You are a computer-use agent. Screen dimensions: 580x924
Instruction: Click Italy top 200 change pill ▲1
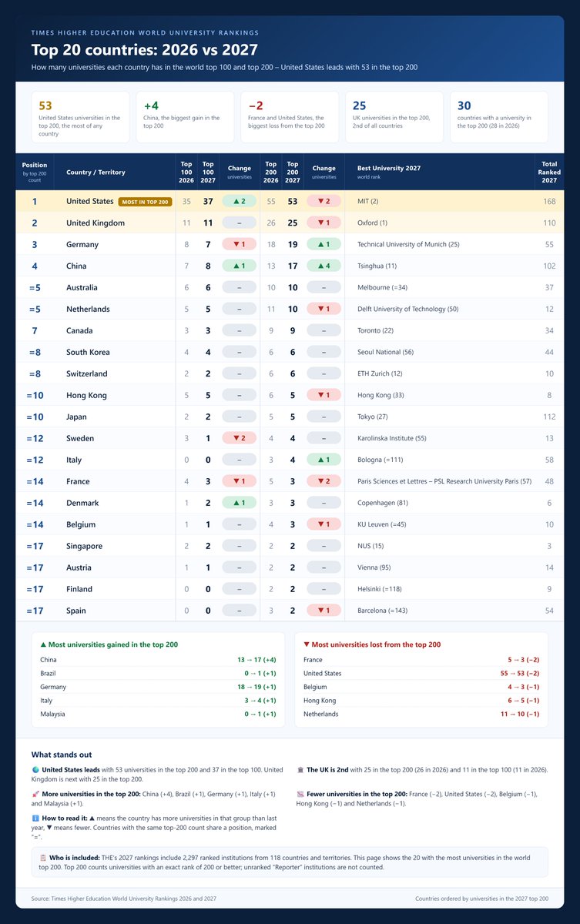tap(324, 460)
